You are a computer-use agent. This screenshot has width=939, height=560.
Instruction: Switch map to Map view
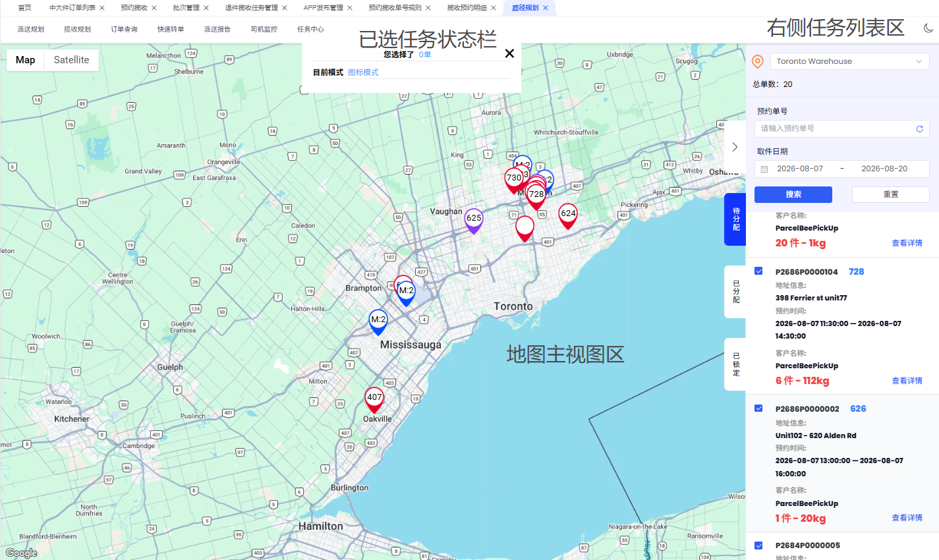pos(25,60)
